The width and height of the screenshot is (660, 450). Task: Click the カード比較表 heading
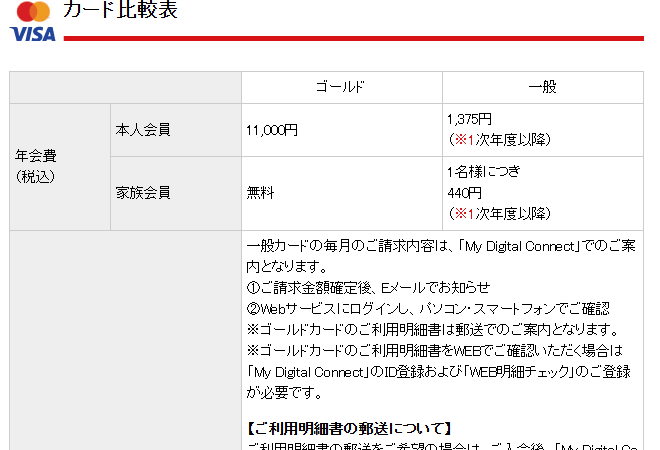[x=120, y=9]
